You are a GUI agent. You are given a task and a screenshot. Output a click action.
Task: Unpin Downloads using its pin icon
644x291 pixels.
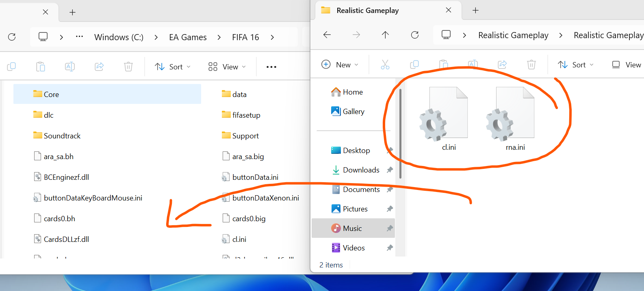tap(390, 170)
